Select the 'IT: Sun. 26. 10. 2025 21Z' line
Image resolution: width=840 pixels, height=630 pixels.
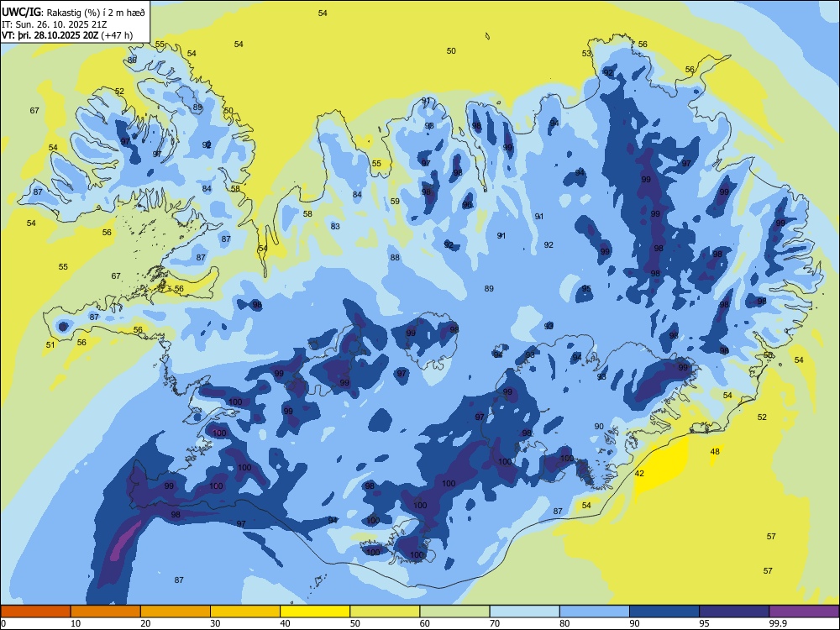(x=55, y=24)
